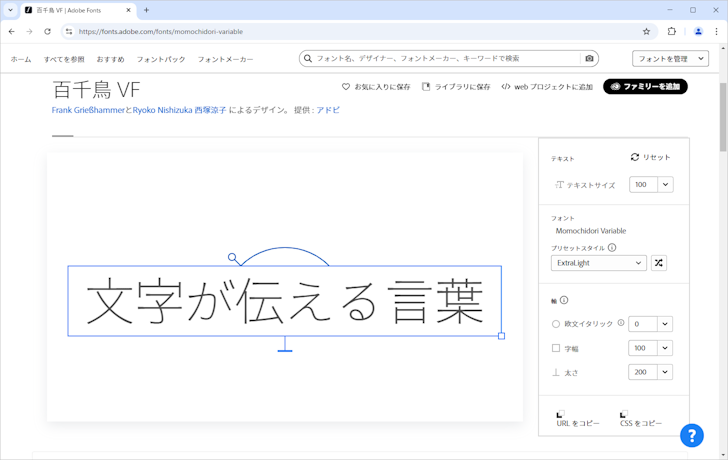This screenshot has height=460, width=728.
Task: Open the アドビ foundry link
Action: (x=328, y=110)
